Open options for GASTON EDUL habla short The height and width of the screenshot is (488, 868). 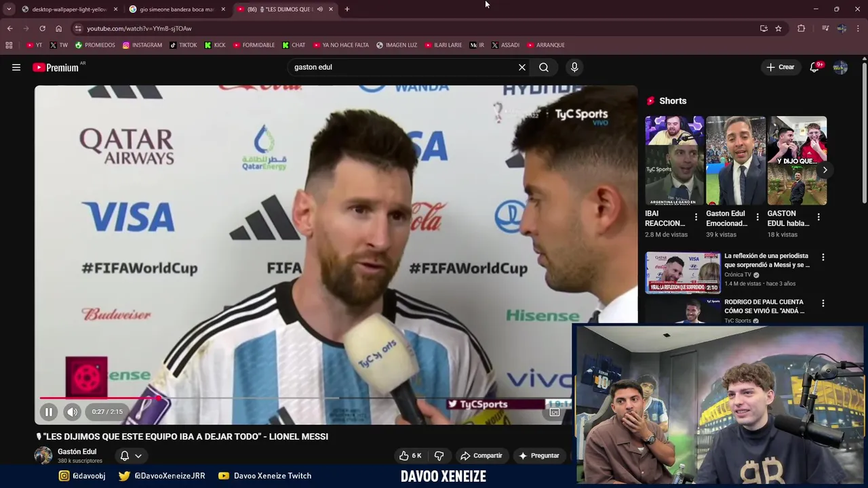click(818, 218)
